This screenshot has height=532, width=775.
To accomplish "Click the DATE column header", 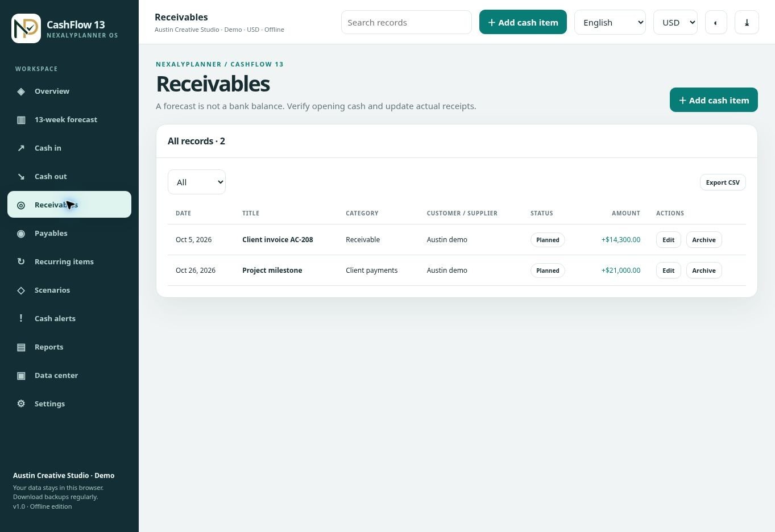I will [183, 213].
